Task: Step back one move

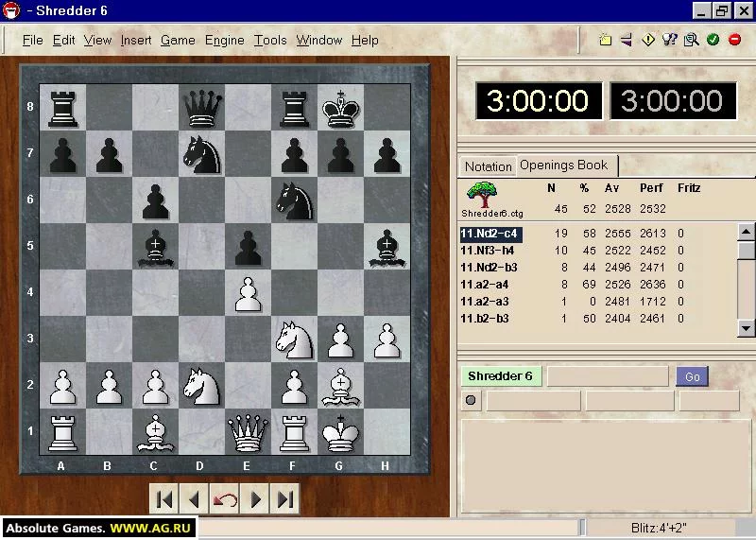Action: 194,499
